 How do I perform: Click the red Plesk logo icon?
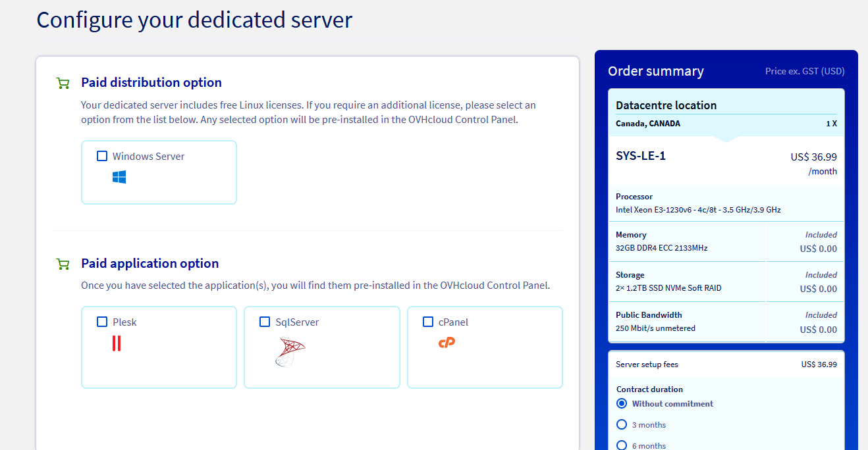coord(117,343)
